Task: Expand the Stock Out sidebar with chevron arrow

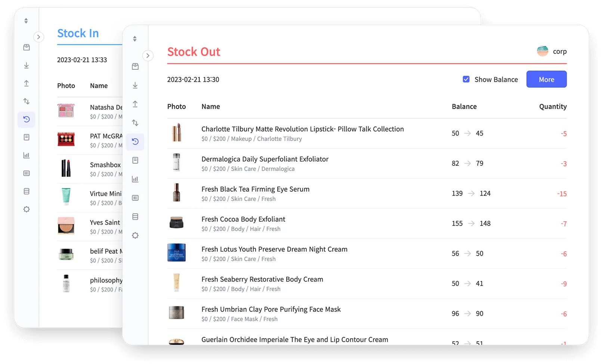Action: click(x=148, y=55)
